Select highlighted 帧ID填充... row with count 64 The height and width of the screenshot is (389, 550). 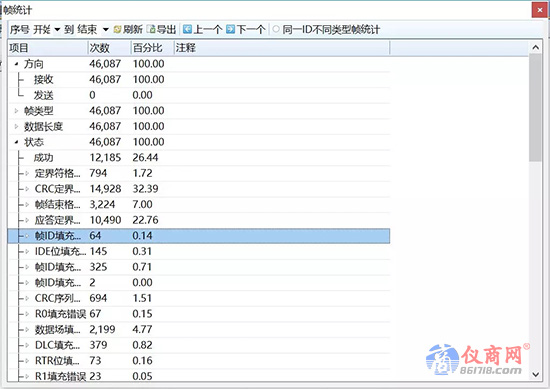(x=199, y=236)
